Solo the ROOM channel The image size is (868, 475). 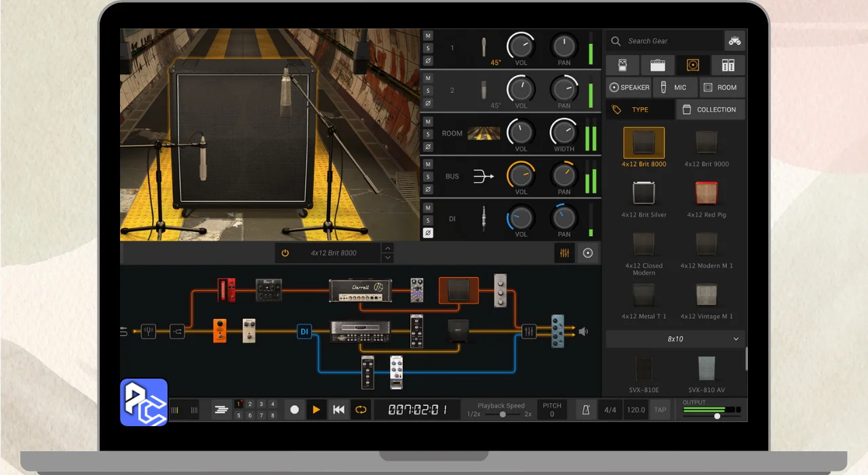click(428, 134)
